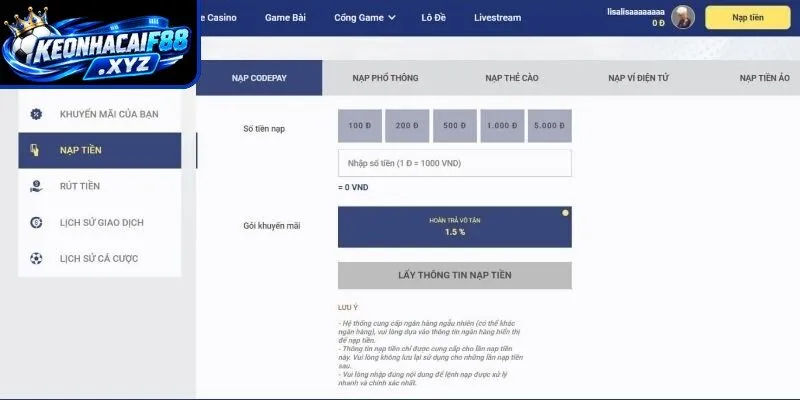Open the user avatar picture in header
The width and height of the screenshot is (800, 400).
pos(683,17)
